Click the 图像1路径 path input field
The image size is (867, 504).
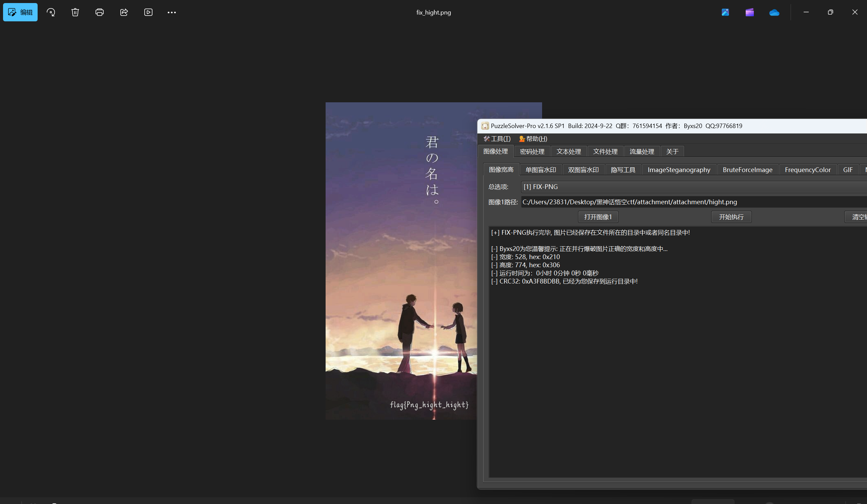(694, 202)
